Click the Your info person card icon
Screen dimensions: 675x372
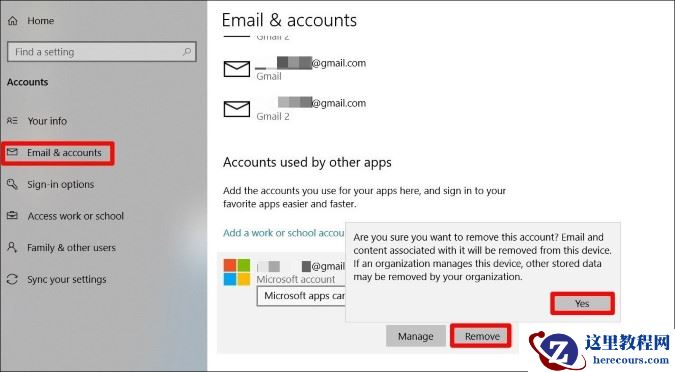tap(12, 121)
